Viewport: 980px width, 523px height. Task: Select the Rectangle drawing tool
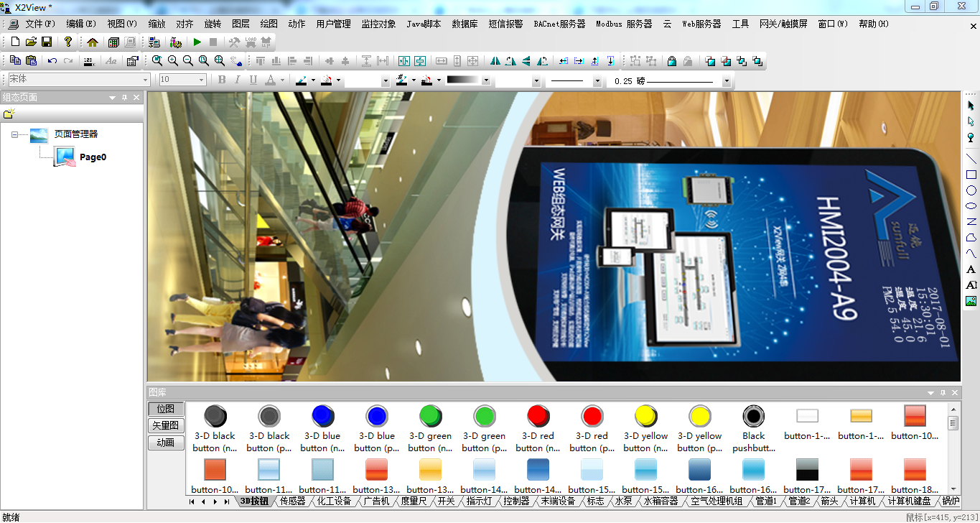click(971, 175)
